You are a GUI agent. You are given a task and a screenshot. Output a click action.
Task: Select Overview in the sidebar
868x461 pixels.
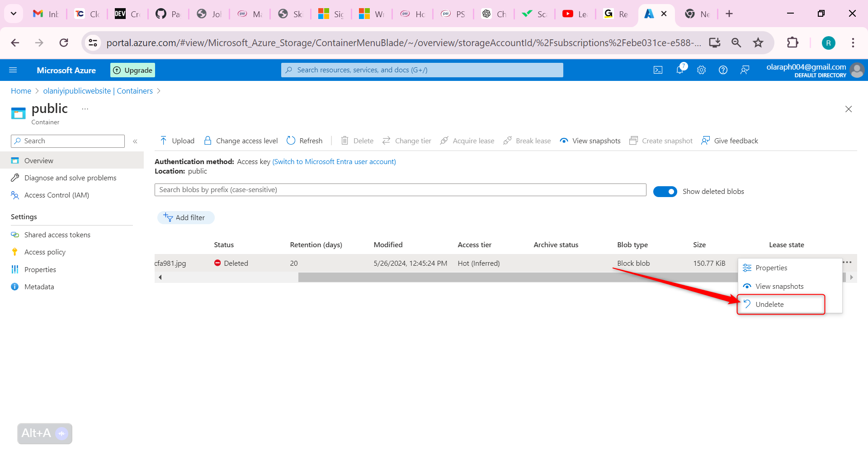tap(72, 160)
